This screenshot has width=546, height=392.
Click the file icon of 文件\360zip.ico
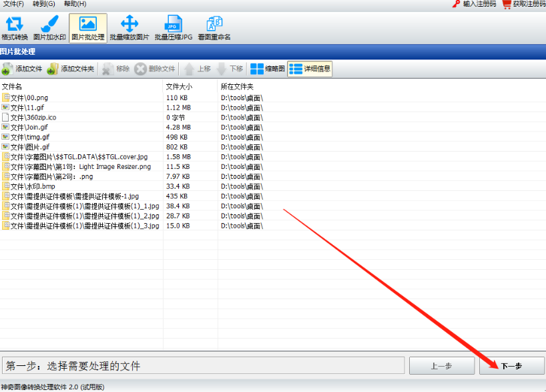click(5, 117)
